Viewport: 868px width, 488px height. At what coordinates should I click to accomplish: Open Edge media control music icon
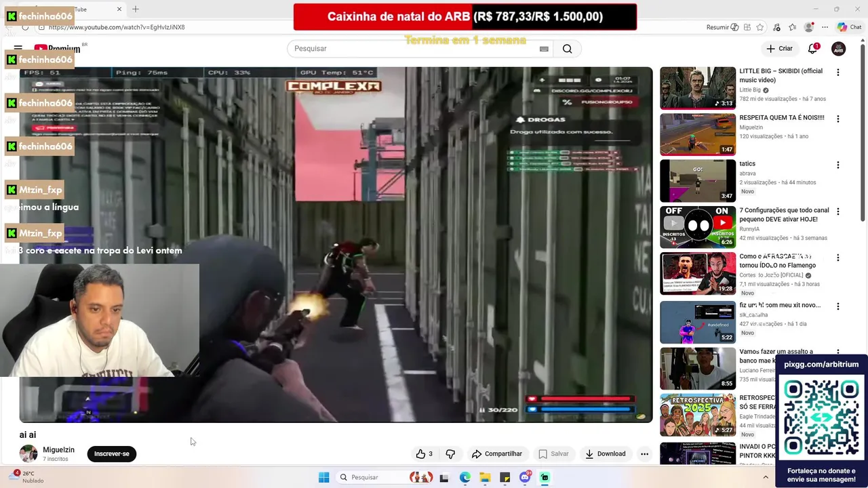coord(776,27)
